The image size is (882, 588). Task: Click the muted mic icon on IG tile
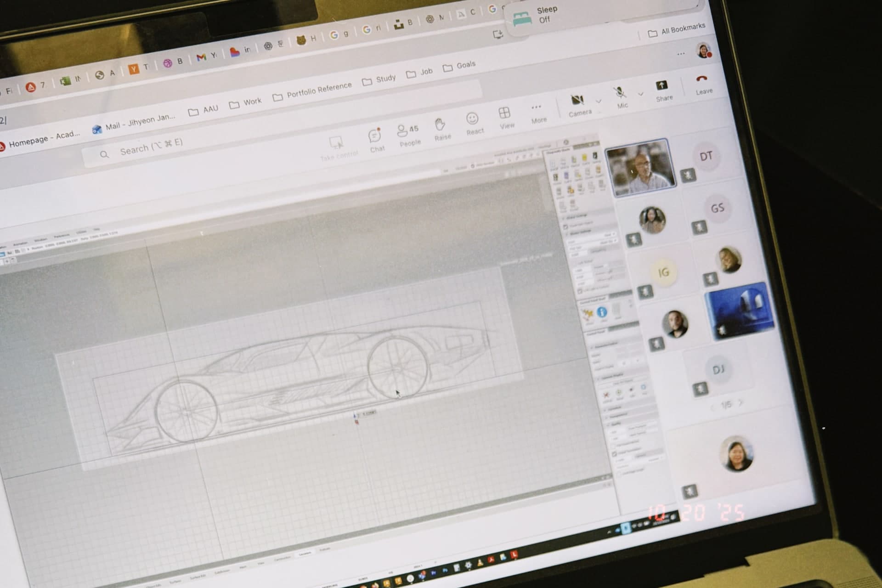(x=645, y=292)
